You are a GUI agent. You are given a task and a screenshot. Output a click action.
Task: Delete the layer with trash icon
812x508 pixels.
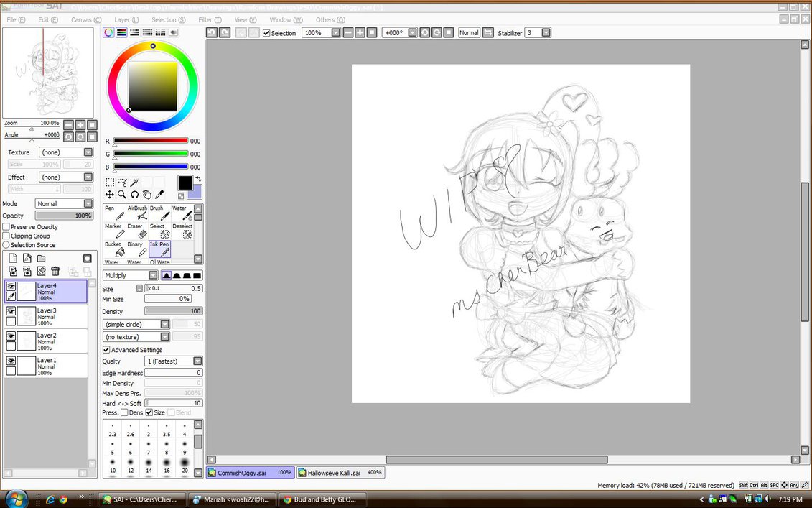[55, 271]
